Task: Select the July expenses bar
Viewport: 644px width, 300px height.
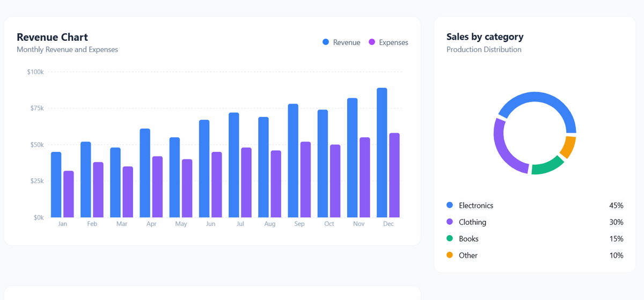Action: point(246,182)
